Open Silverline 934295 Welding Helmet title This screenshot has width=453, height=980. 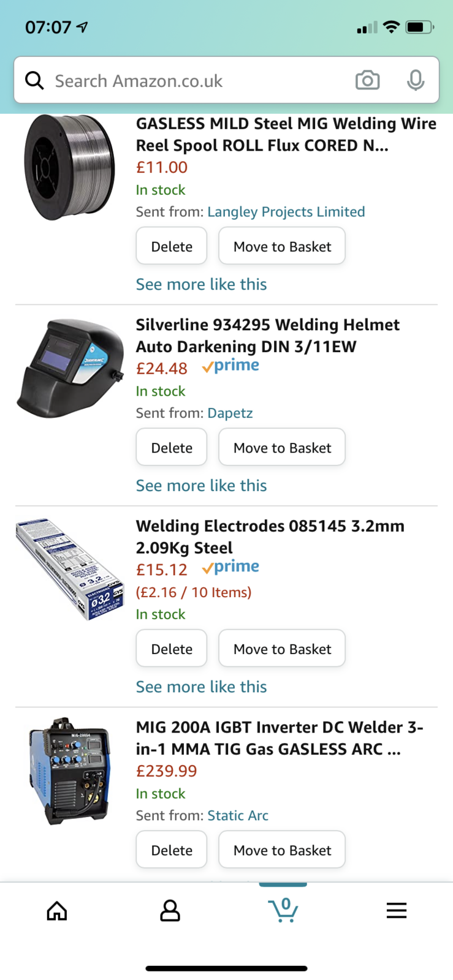click(x=267, y=336)
